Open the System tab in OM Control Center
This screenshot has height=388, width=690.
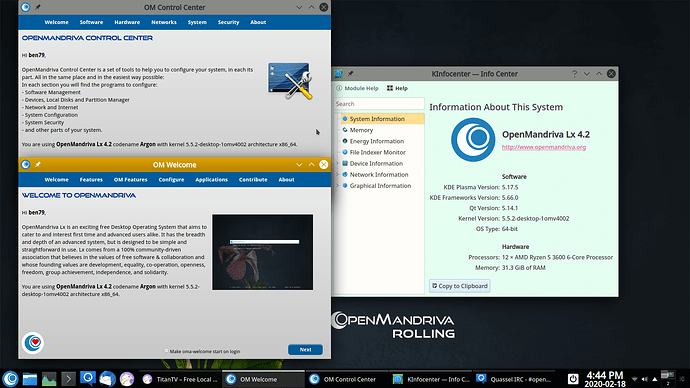coord(197,22)
